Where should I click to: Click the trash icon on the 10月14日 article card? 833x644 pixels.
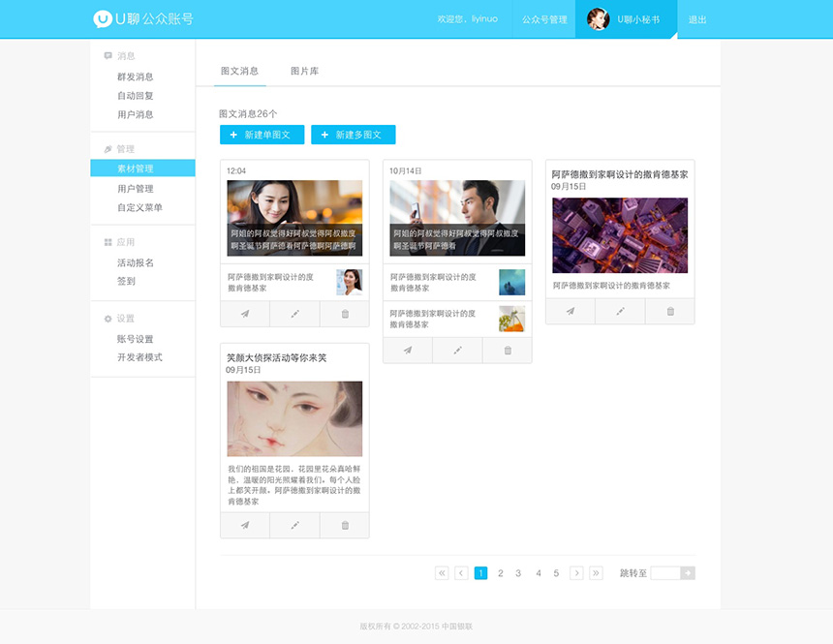pos(507,350)
